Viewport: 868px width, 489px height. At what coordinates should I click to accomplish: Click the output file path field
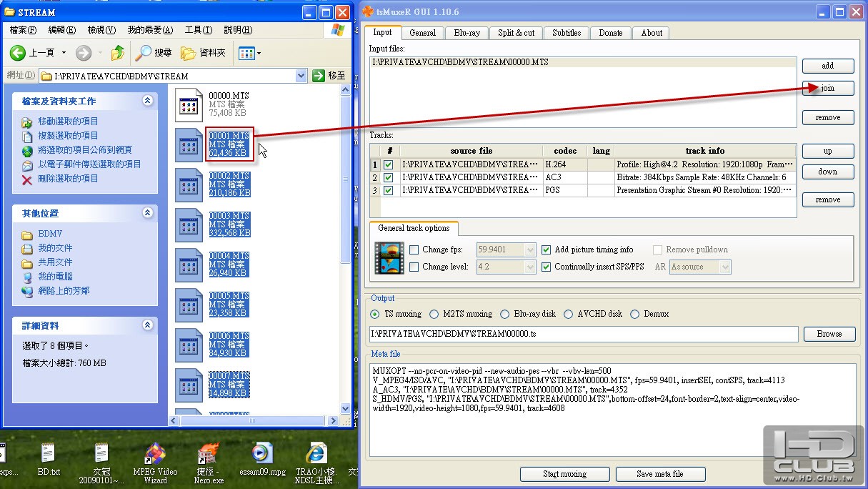click(583, 334)
